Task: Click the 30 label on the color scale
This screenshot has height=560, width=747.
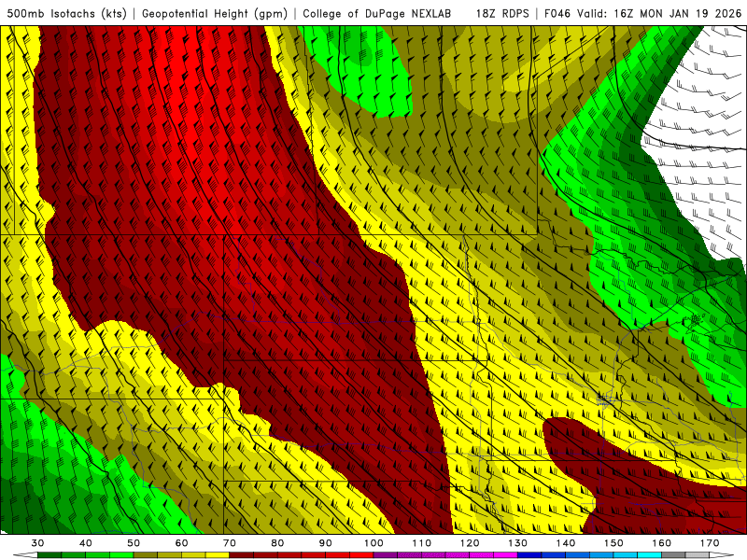Action: pyautogui.click(x=37, y=543)
